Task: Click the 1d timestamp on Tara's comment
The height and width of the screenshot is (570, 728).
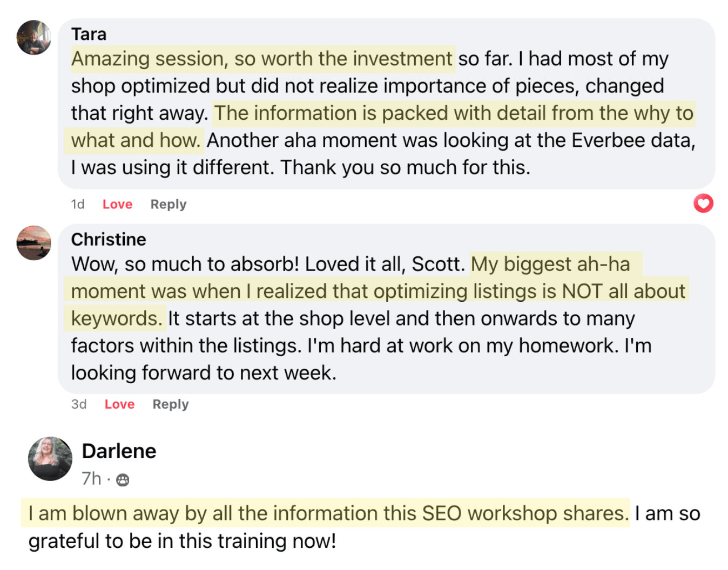Action: pos(78,204)
